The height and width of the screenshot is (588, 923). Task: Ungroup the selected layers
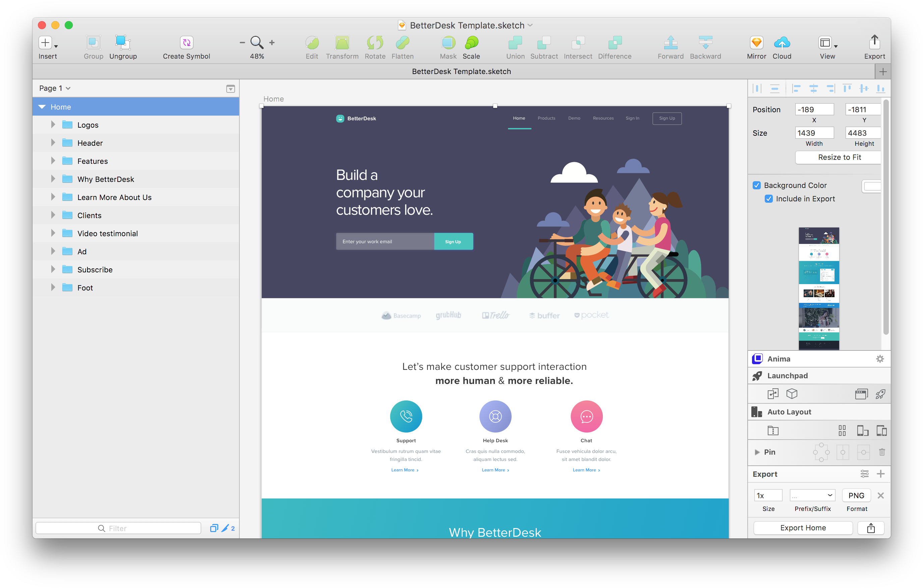tap(123, 43)
